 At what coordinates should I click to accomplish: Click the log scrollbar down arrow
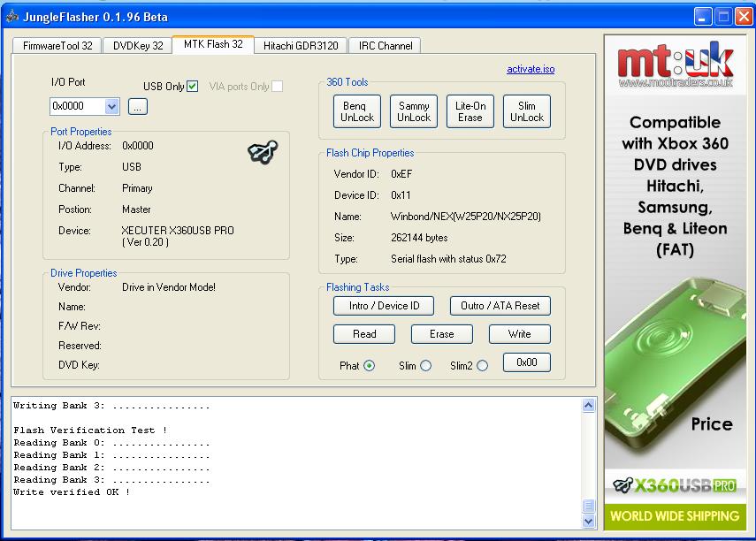point(588,521)
